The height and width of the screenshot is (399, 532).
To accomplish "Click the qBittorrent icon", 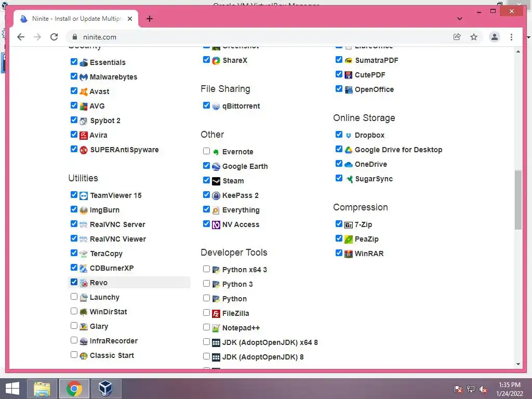I will coord(216,106).
